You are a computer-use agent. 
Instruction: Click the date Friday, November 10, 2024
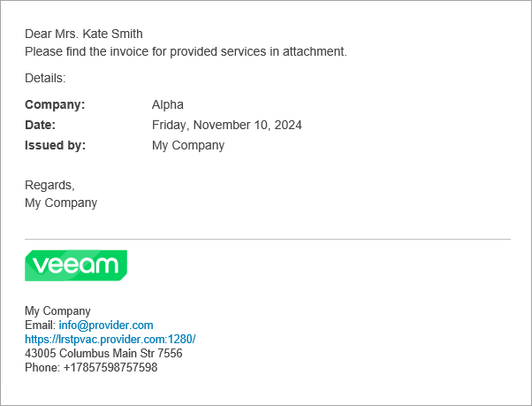[x=227, y=125]
